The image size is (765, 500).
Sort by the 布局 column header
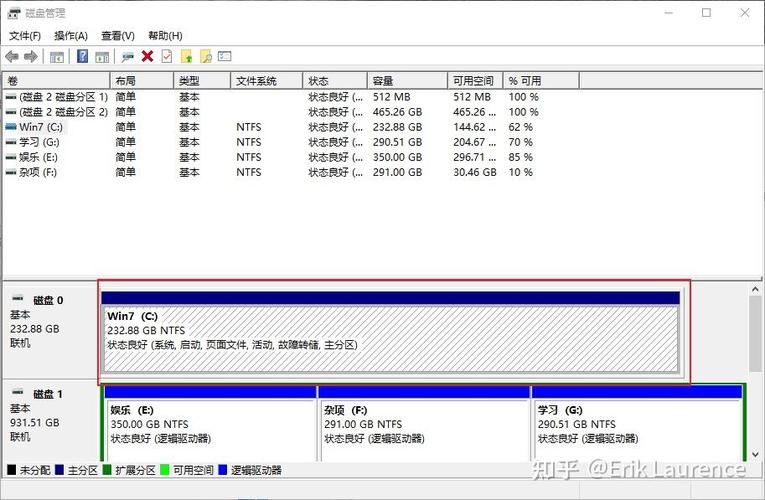(142, 80)
